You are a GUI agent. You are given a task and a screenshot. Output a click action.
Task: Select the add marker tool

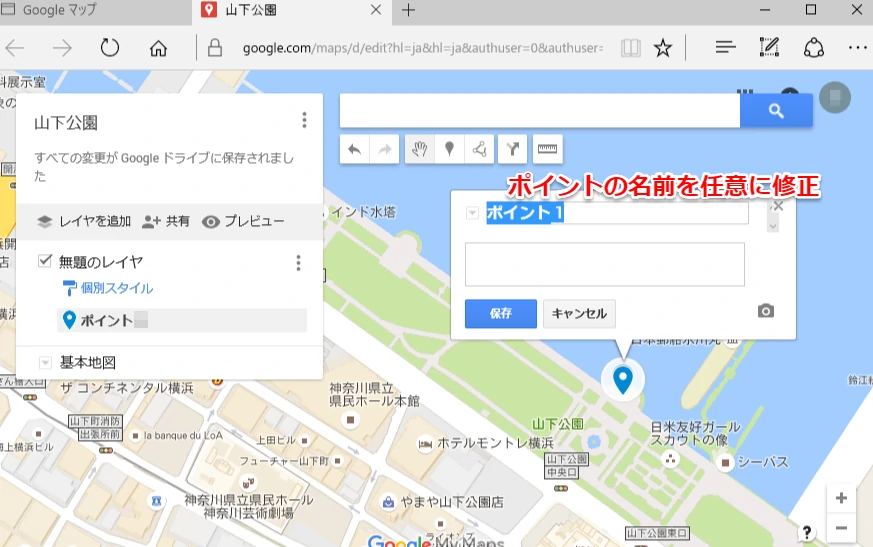449,149
